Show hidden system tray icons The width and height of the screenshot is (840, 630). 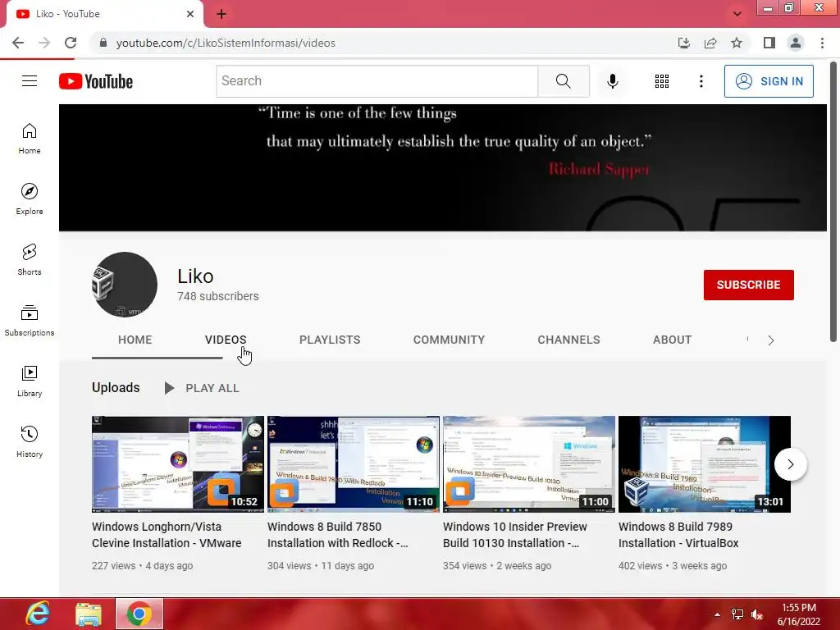click(x=717, y=614)
